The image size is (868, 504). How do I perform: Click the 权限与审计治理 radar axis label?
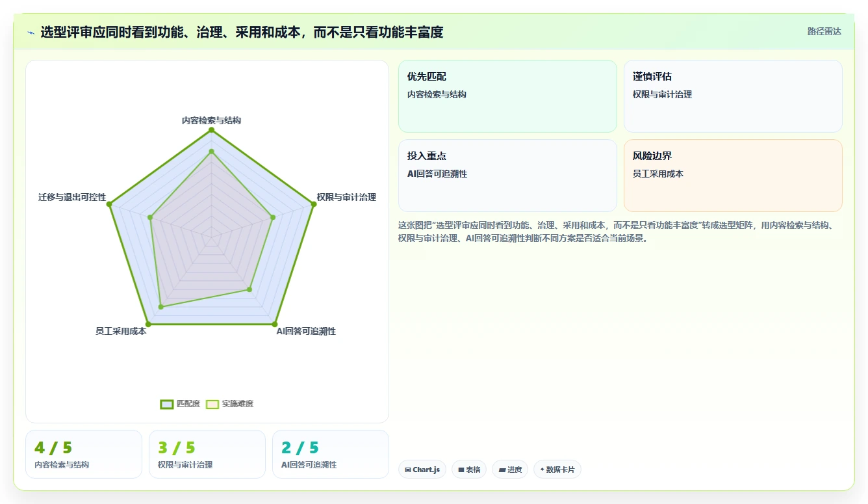pyautogui.click(x=346, y=197)
